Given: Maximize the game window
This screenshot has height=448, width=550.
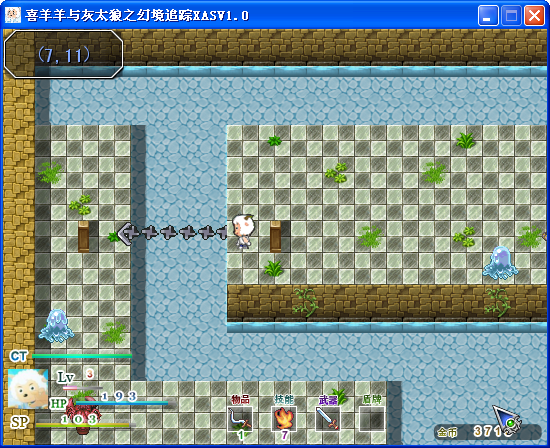Looking at the screenshot, I should pyautogui.click(x=511, y=16).
